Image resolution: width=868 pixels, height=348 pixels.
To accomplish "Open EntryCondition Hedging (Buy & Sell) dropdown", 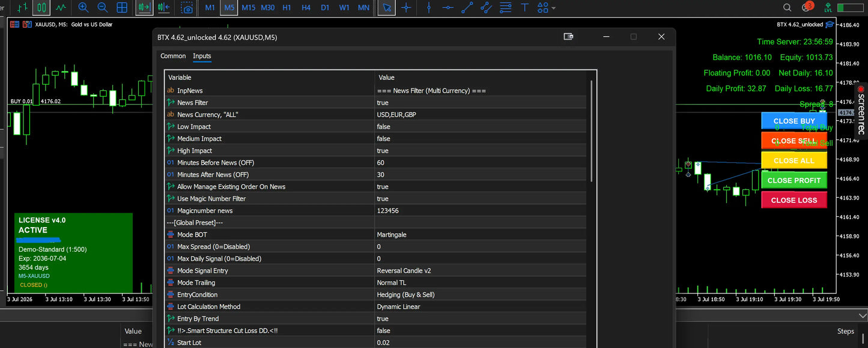I will (x=480, y=295).
